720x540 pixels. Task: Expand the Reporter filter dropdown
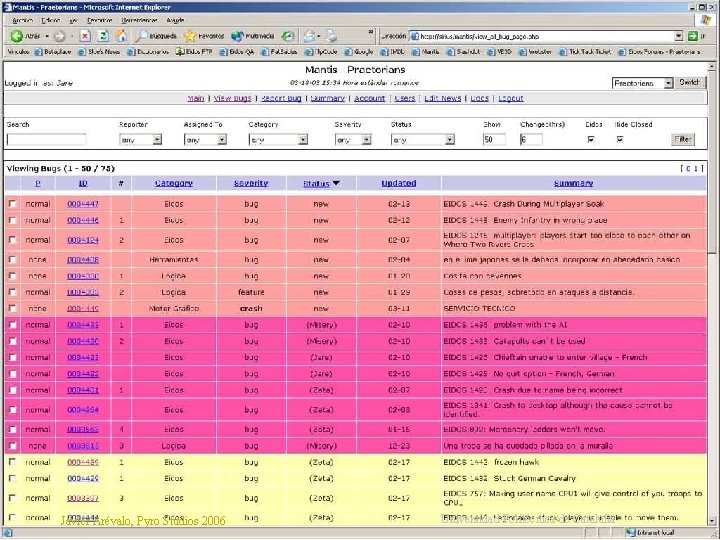point(156,140)
